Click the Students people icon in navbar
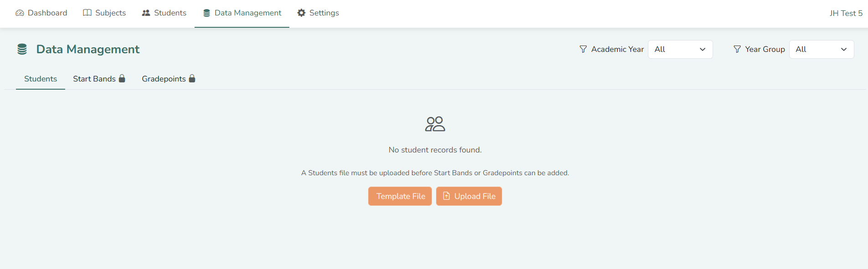868x269 pixels. point(146,13)
